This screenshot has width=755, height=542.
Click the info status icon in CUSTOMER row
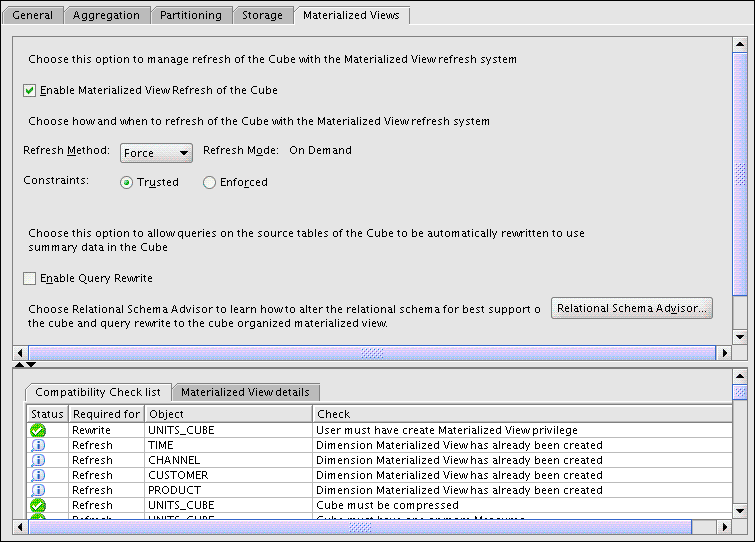click(38, 475)
